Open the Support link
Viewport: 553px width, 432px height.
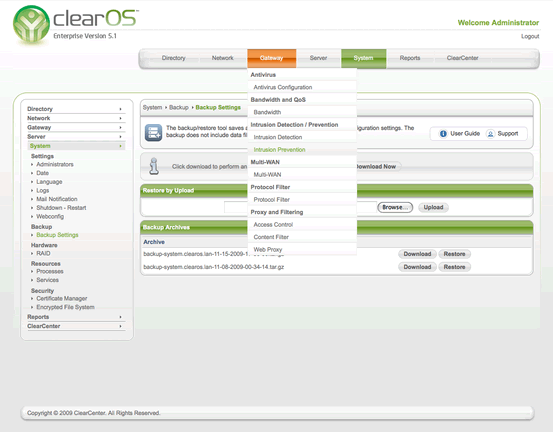(508, 134)
